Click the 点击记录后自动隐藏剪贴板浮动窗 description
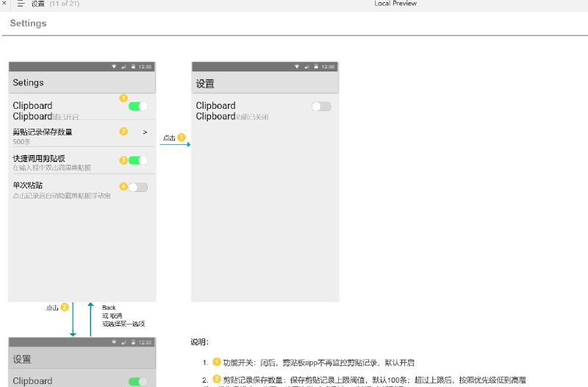This screenshot has height=387, width=588. click(62, 196)
